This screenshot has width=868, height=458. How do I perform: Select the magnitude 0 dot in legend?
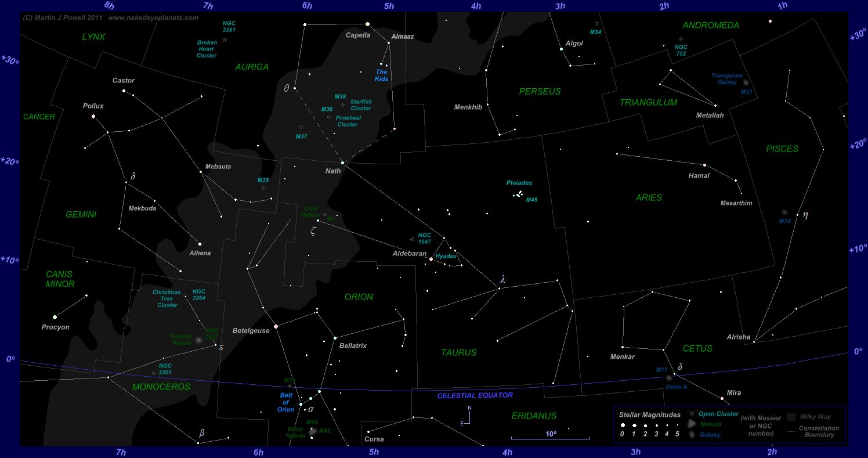[x=623, y=425]
